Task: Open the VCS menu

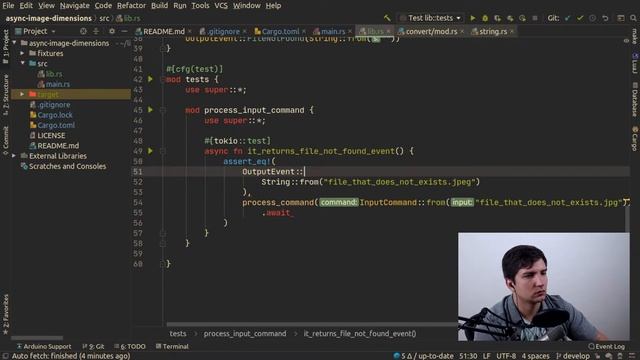Action: tap(221, 6)
